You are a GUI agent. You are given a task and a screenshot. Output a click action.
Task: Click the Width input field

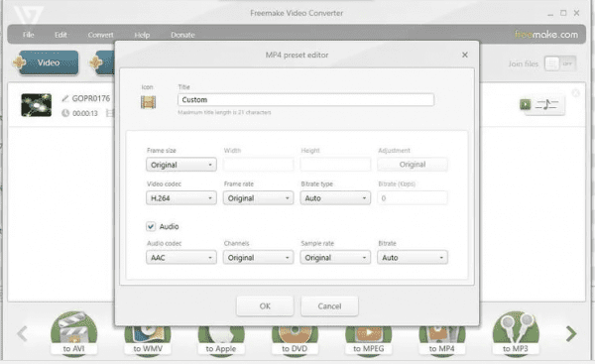[x=259, y=165]
